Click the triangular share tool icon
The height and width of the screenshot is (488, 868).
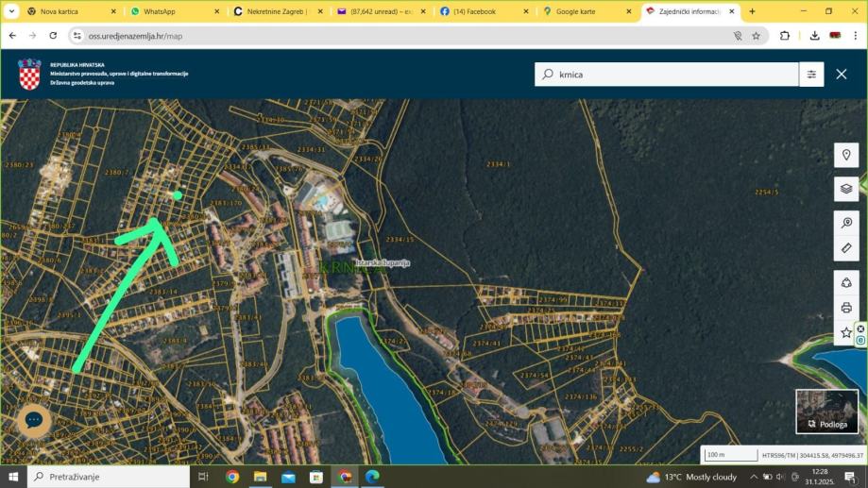click(x=846, y=282)
